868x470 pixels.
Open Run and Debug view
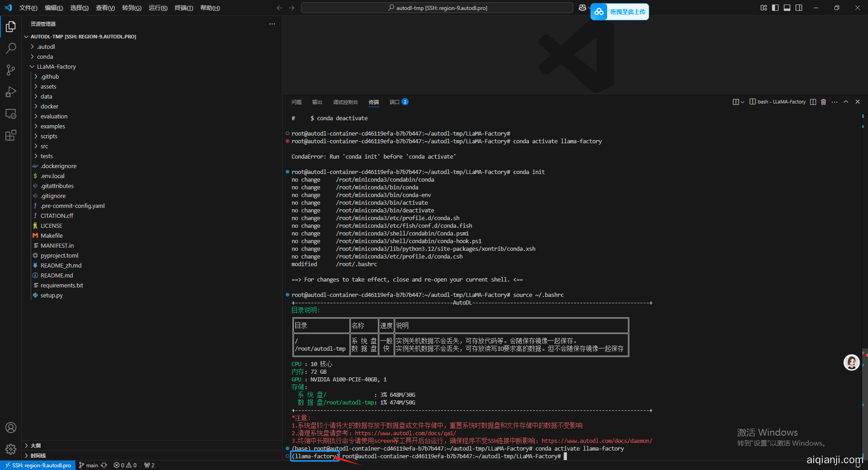pos(11,92)
